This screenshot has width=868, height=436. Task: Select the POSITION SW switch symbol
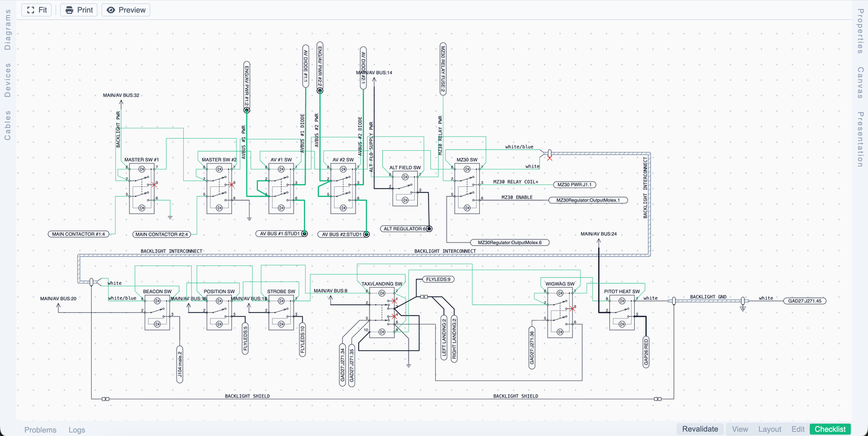click(219, 312)
